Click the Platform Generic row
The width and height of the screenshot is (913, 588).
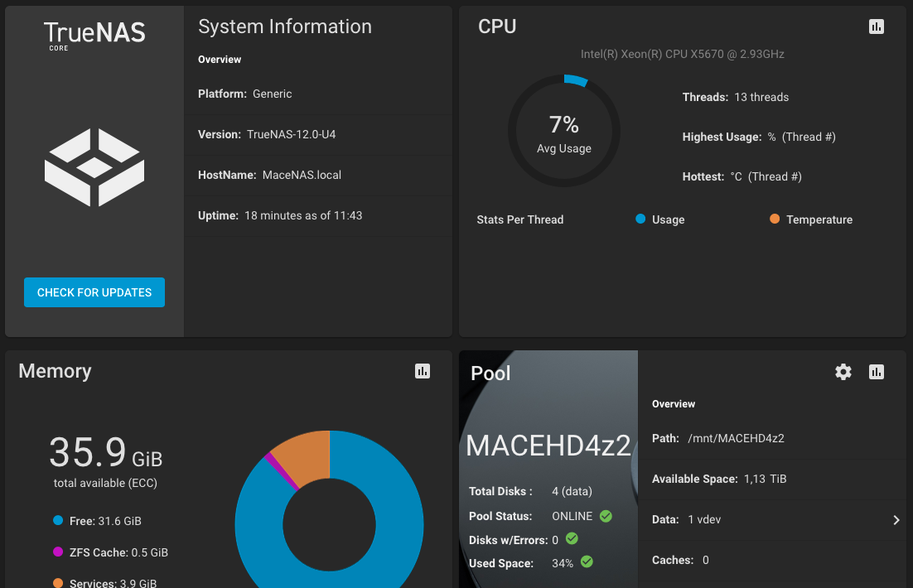tap(318, 94)
